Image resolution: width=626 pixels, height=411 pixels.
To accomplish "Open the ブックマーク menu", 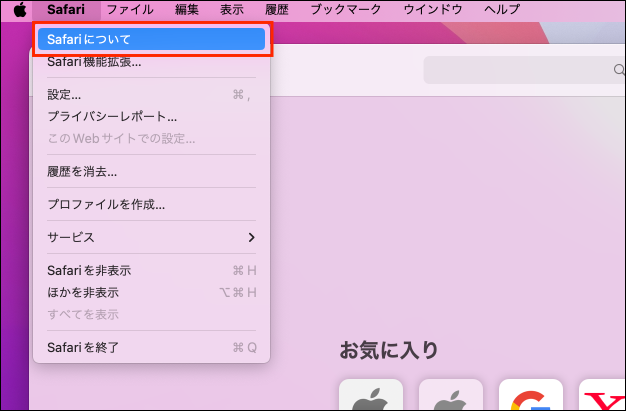I will 346,10.
